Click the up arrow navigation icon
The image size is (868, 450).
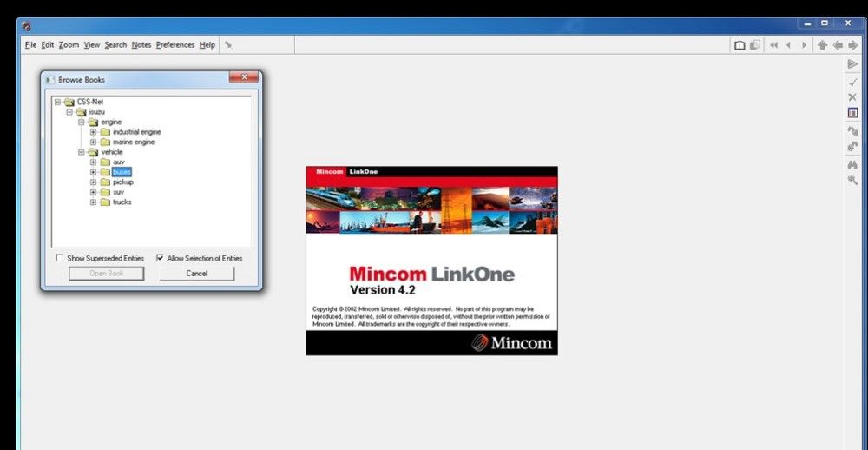[822, 45]
